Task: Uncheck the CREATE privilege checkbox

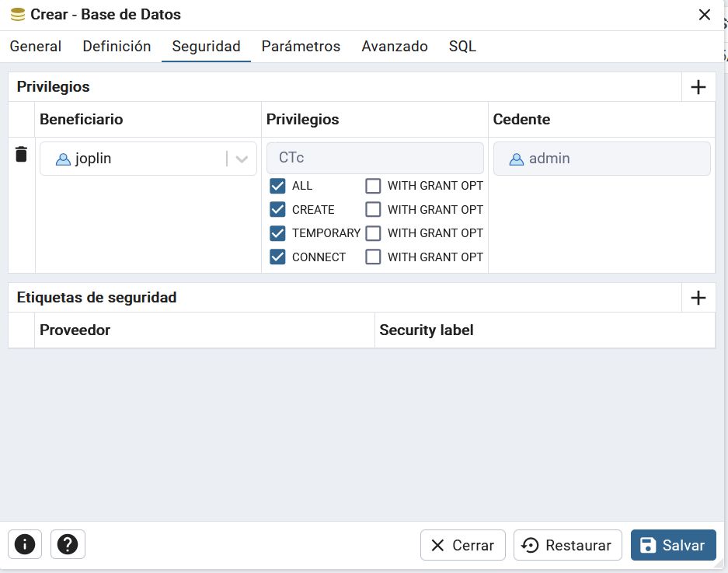Action: point(277,210)
